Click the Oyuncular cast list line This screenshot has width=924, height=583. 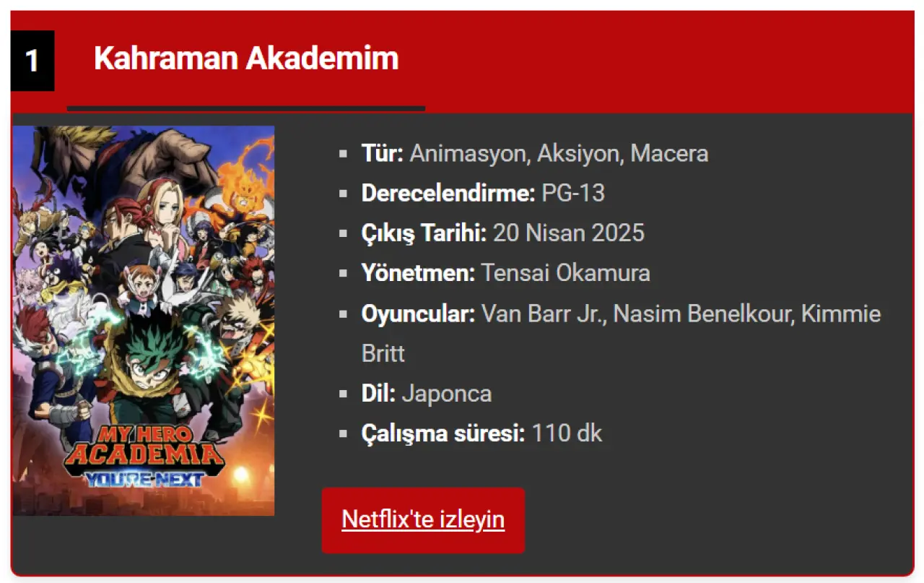(x=621, y=333)
